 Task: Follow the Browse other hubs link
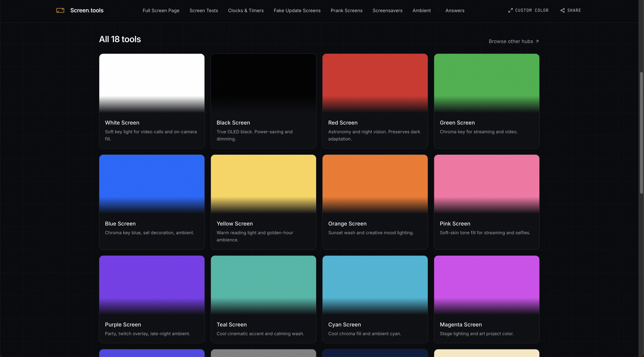coord(514,41)
